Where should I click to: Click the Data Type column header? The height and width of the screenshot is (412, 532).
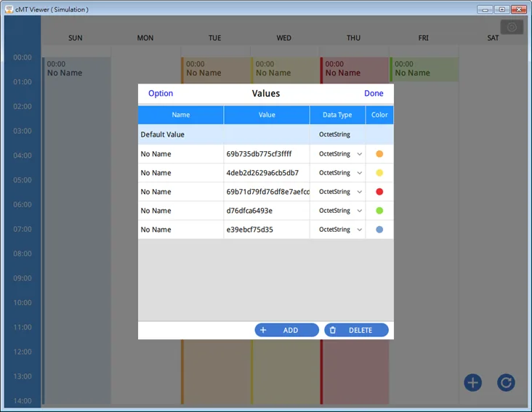[337, 115]
